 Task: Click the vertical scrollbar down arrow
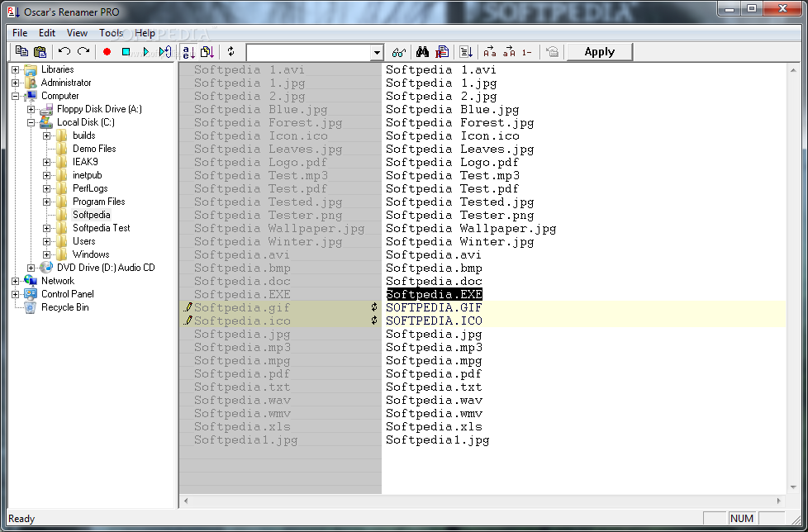pyautogui.click(x=793, y=487)
